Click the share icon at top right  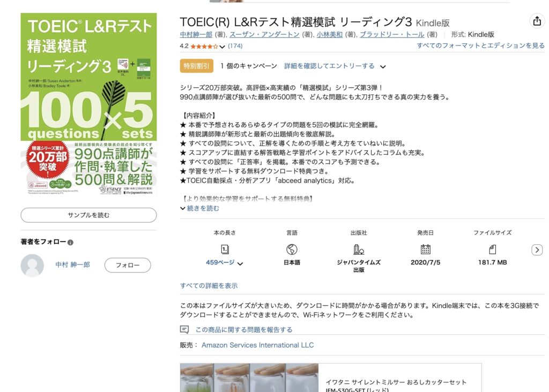(537, 21)
